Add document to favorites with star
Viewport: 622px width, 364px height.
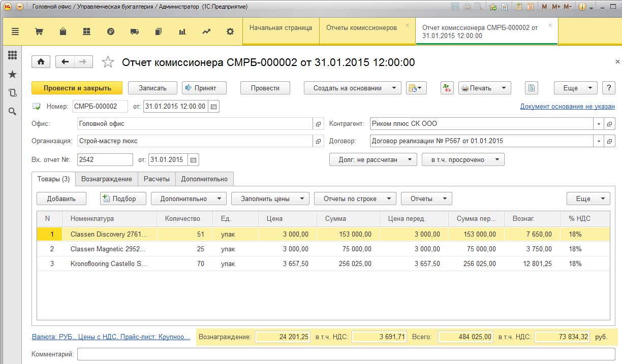coord(108,62)
